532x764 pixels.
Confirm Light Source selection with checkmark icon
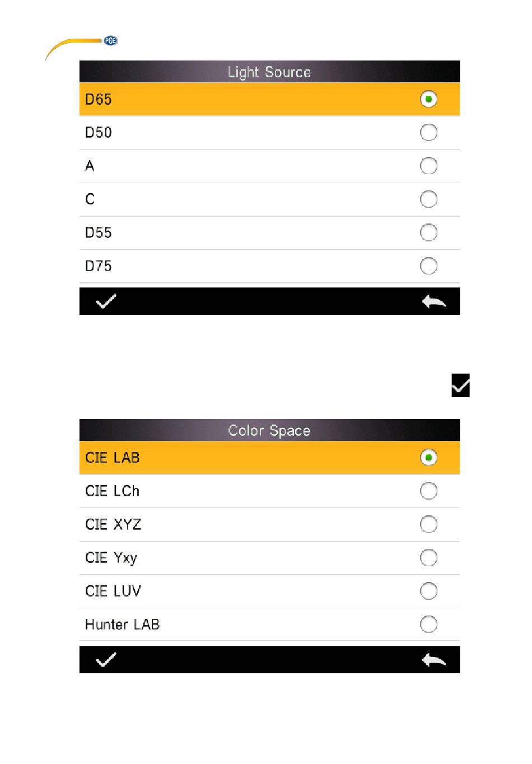tap(106, 301)
